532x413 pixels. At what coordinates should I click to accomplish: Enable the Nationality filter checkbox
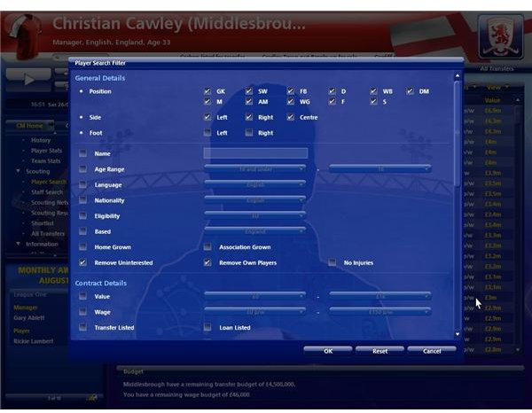tap(82, 200)
